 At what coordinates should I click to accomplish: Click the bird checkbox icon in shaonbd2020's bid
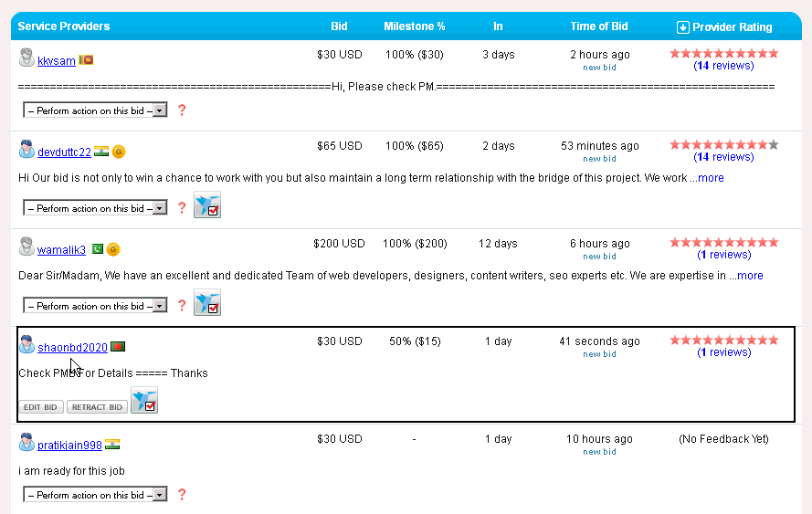pyautogui.click(x=144, y=400)
